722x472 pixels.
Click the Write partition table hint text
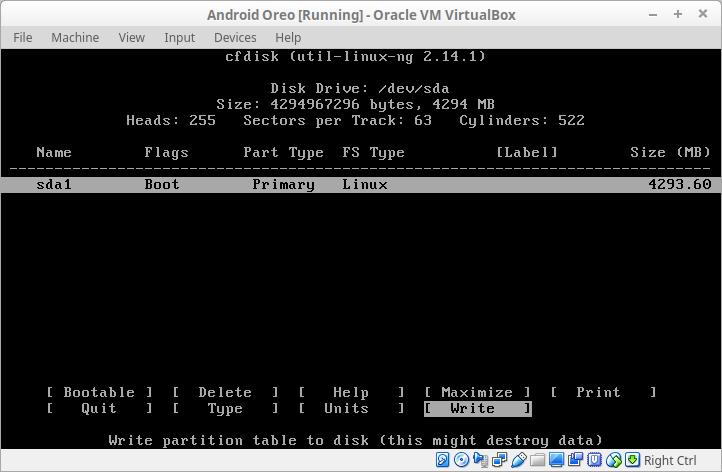pyautogui.click(x=355, y=441)
